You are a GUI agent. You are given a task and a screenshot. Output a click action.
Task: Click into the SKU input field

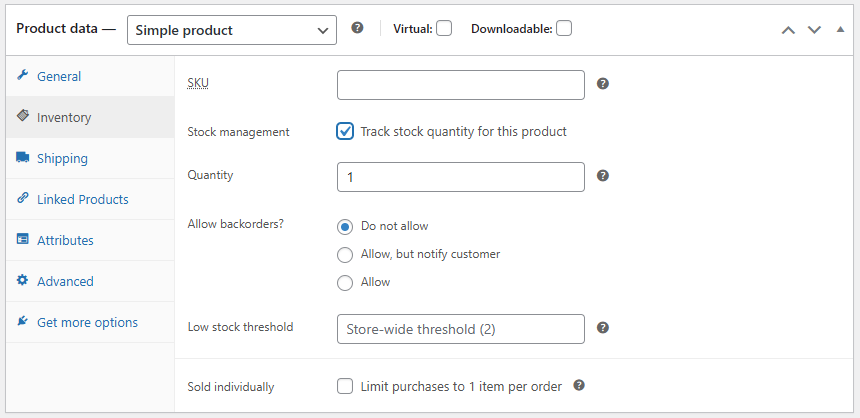coord(461,85)
